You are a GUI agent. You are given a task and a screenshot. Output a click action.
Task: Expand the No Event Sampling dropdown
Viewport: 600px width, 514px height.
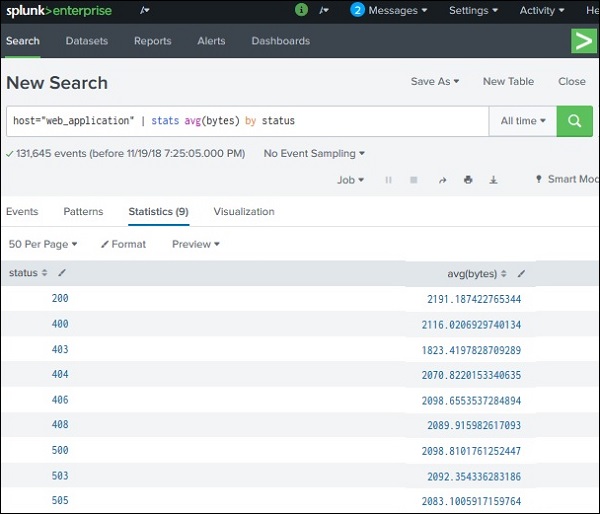click(314, 154)
